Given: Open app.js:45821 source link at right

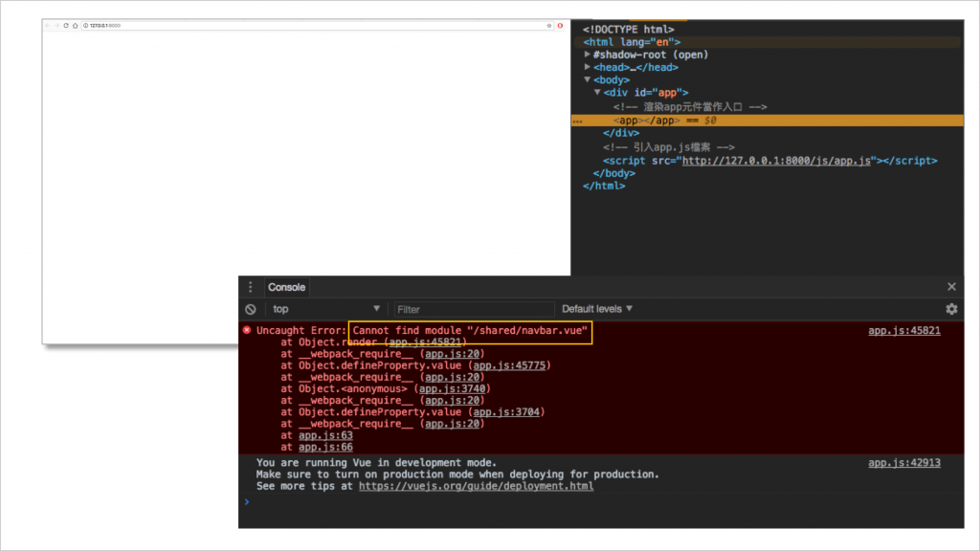Looking at the screenshot, I should coord(903,330).
